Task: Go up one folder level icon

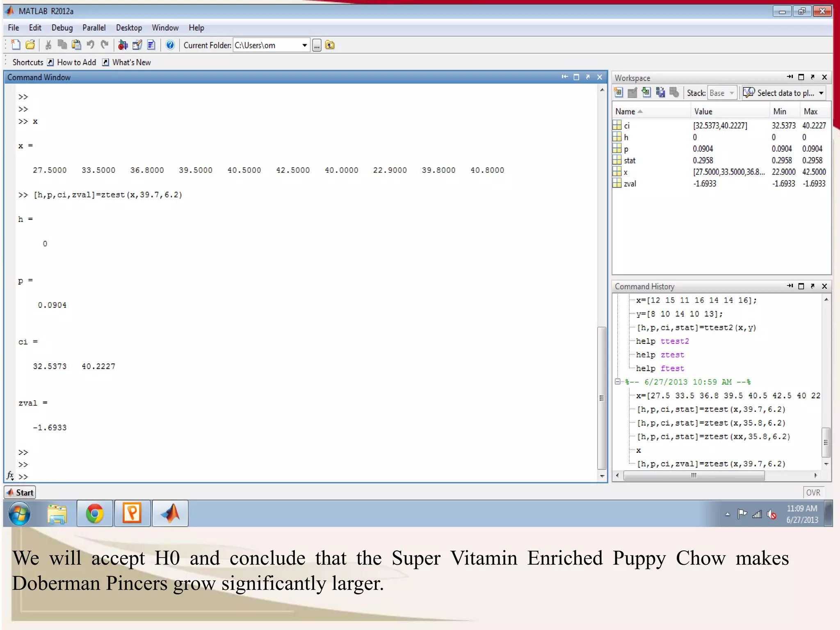Action: click(x=330, y=45)
